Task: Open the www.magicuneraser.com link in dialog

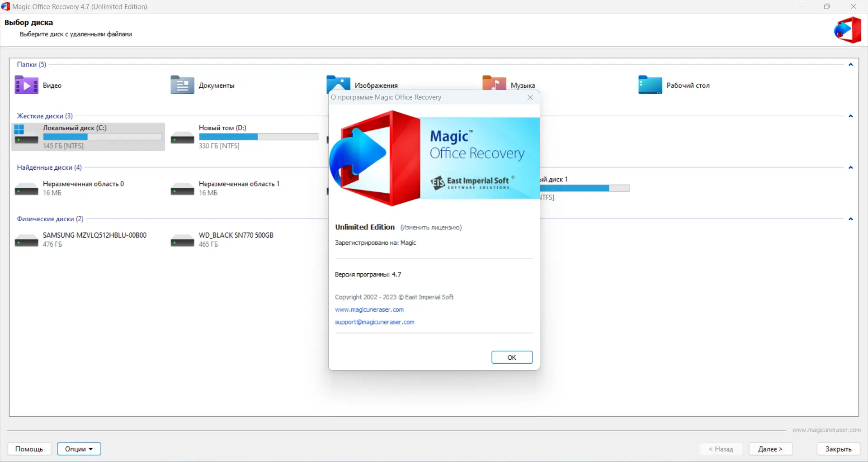Action: 369,310
